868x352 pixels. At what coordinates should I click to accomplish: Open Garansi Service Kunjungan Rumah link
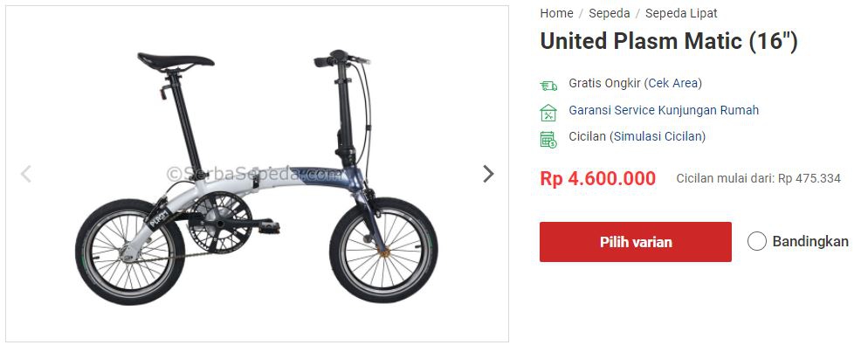[664, 109]
